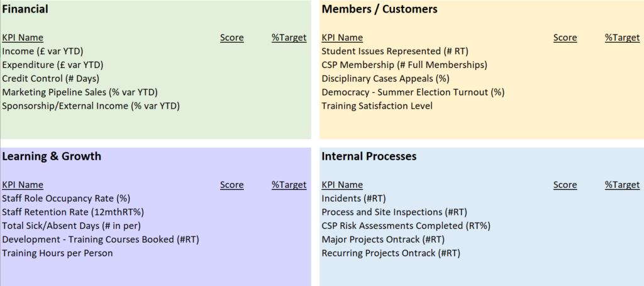The image size is (644, 286).
Task: Click Staff Role Occupancy Rate (%)
Action: coord(66,198)
